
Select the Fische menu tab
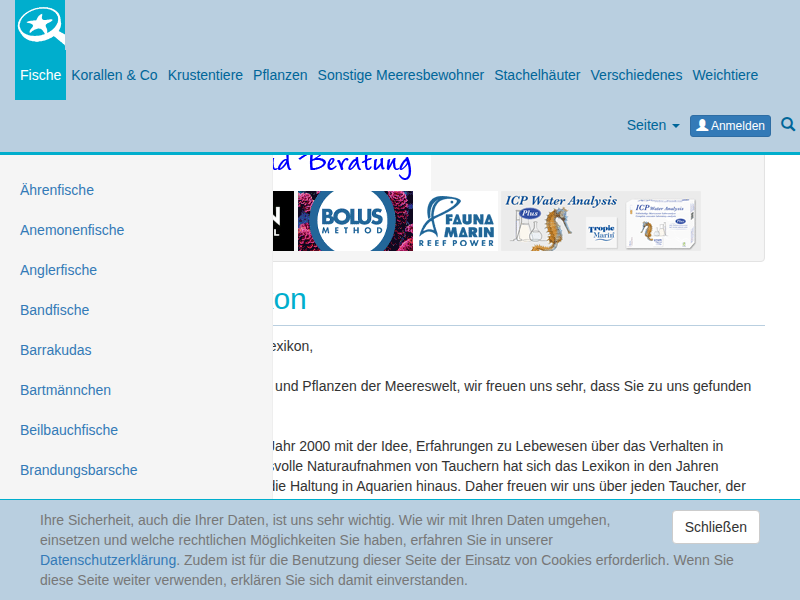(x=41, y=75)
